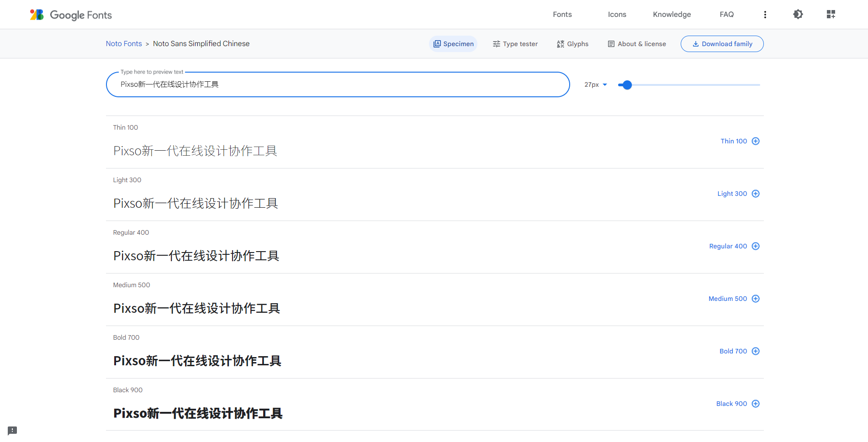Go to the Knowledge section

(672, 14)
